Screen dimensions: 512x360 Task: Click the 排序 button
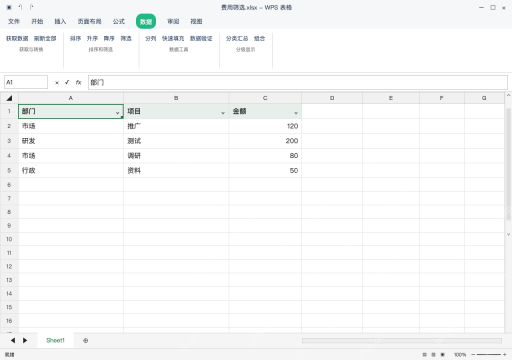pos(75,38)
